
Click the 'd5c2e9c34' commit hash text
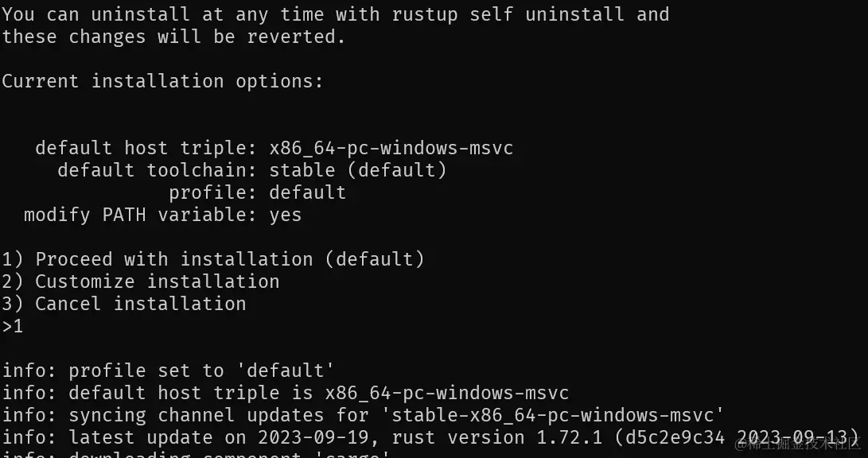point(675,437)
